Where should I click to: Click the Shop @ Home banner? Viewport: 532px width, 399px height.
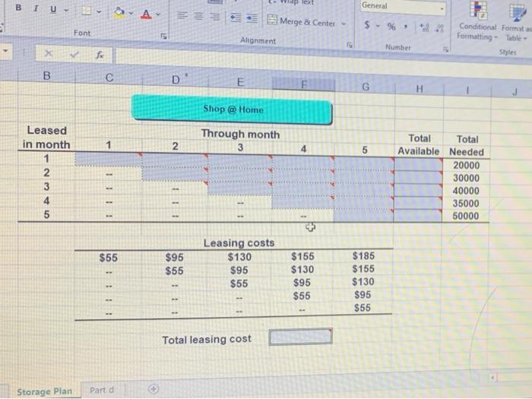point(233,109)
